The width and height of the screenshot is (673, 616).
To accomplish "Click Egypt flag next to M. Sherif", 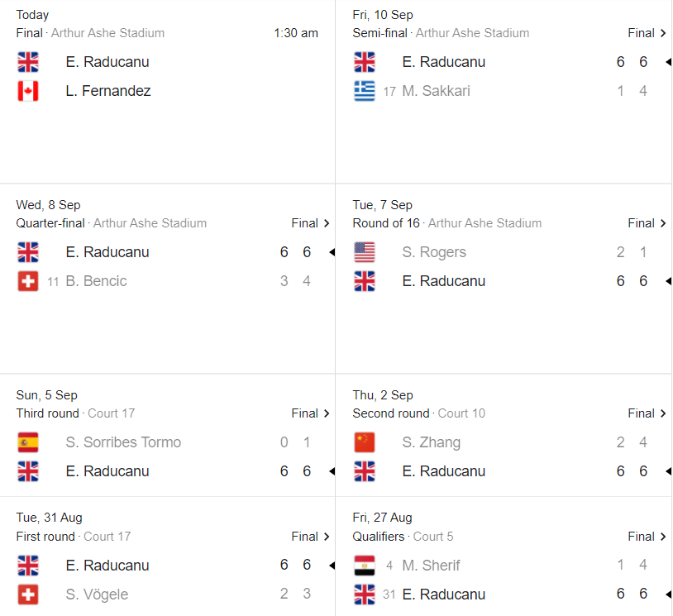I will tap(365, 566).
